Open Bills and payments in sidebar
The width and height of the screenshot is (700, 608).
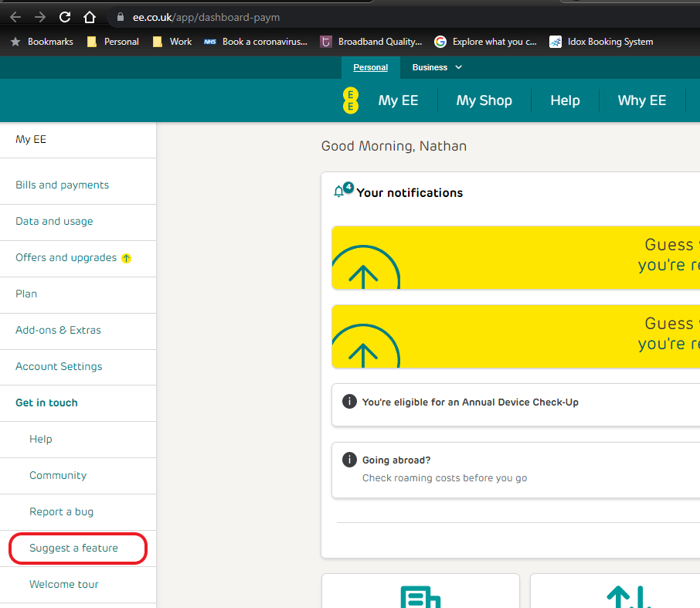[x=62, y=185]
